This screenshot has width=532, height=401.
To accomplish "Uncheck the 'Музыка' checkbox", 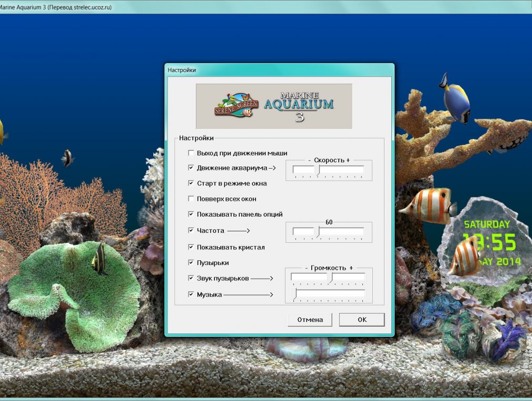I will point(191,295).
